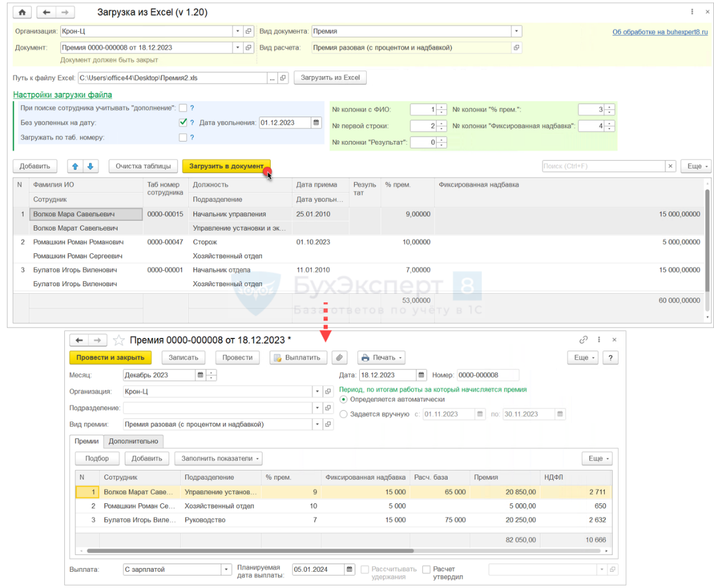The image size is (714, 588).
Task: Toggle 'Загружать по таб. номеру' checkbox
Action: (183, 137)
